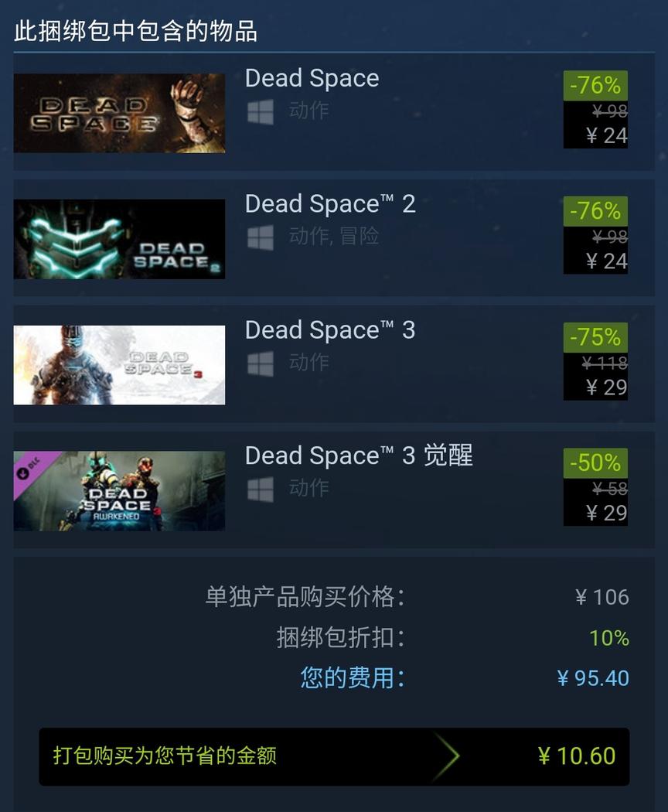Open the Dead Space title link

coord(312,79)
